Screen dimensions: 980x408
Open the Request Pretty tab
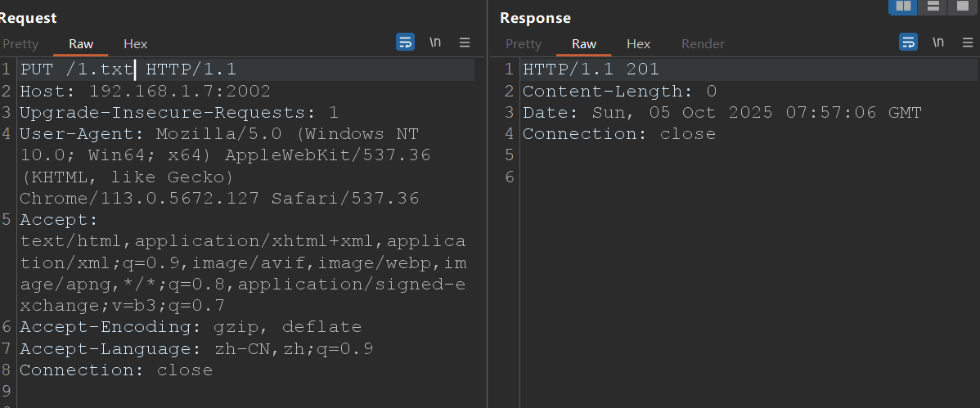pos(20,44)
